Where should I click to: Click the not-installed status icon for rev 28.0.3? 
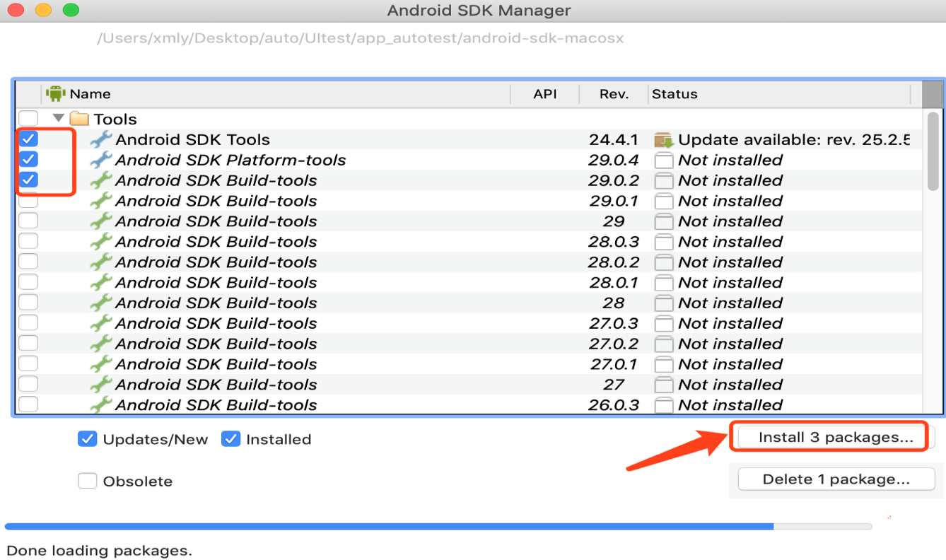[x=663, y=243]
